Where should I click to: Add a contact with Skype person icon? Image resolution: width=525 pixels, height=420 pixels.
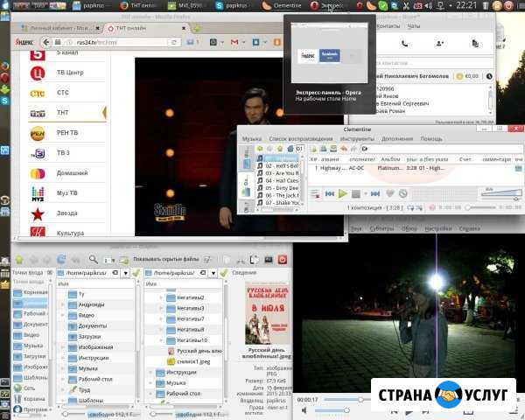tap(439, 44)
